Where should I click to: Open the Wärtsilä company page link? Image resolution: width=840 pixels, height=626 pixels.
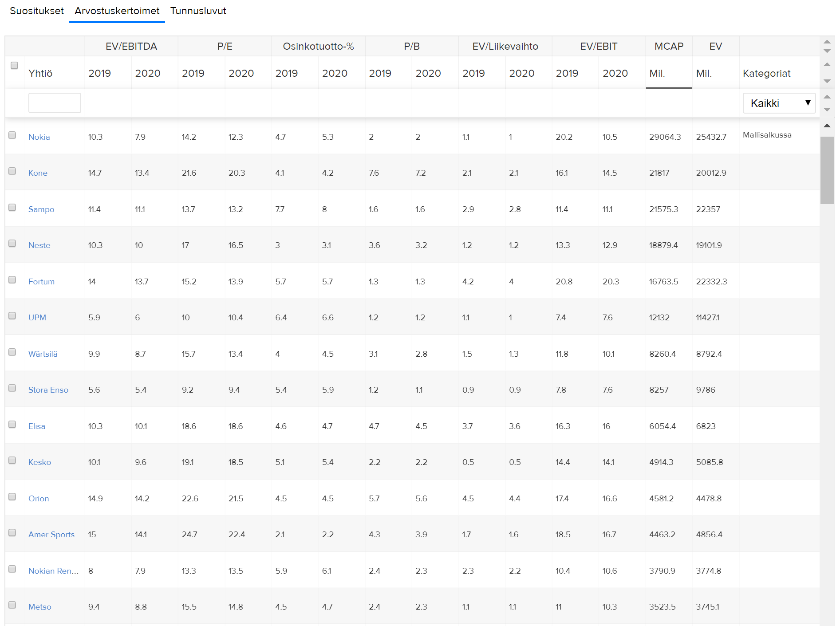click(43, 354)
